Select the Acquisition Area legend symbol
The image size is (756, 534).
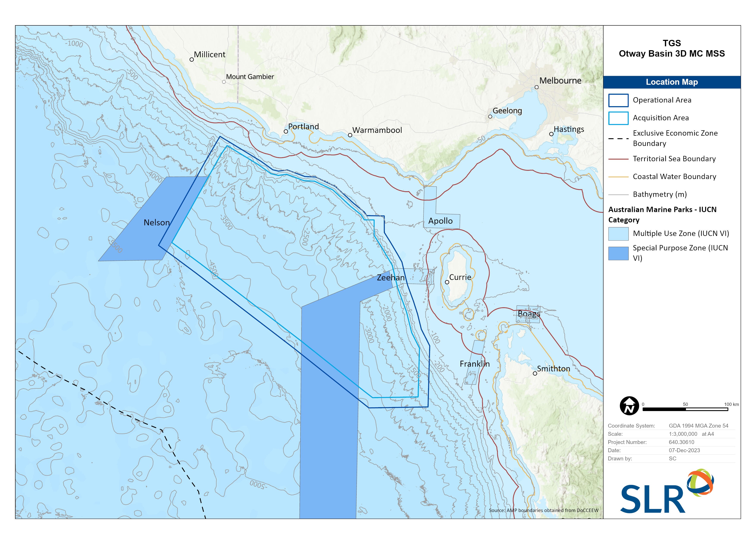(619, 118)
